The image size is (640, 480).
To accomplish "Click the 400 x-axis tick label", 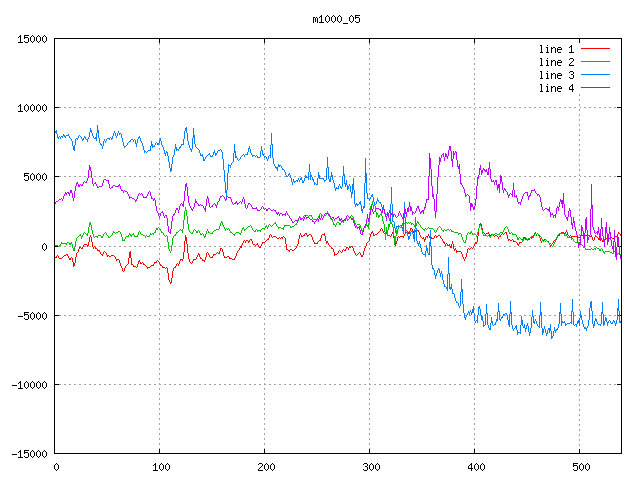I will click(475, 467).
